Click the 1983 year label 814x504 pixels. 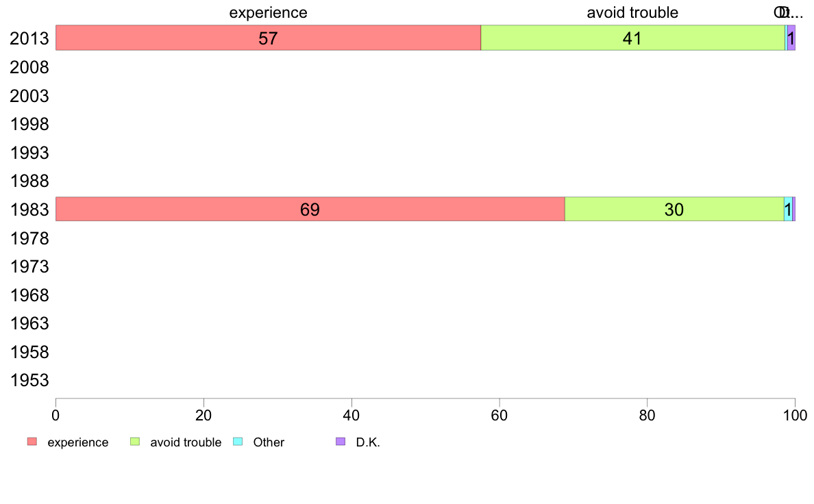29,210
